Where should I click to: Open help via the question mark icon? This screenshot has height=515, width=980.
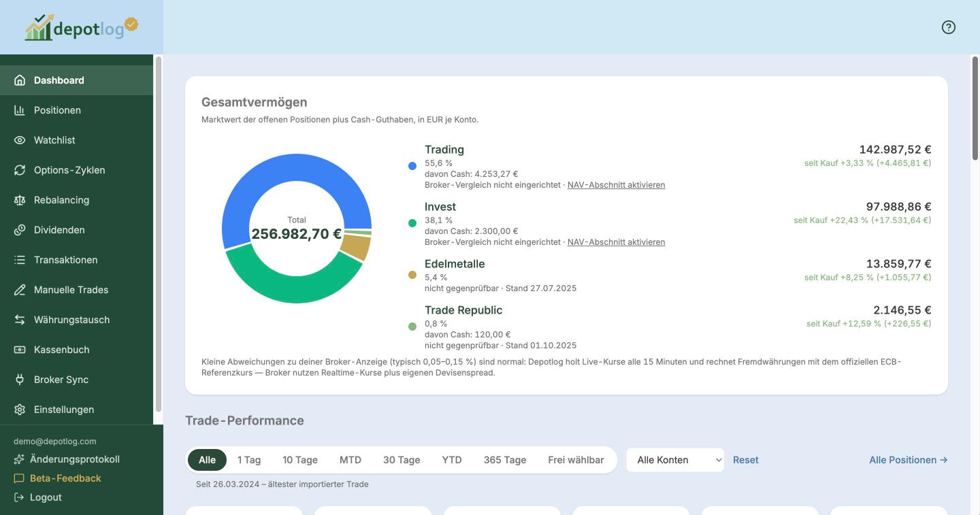949,27
